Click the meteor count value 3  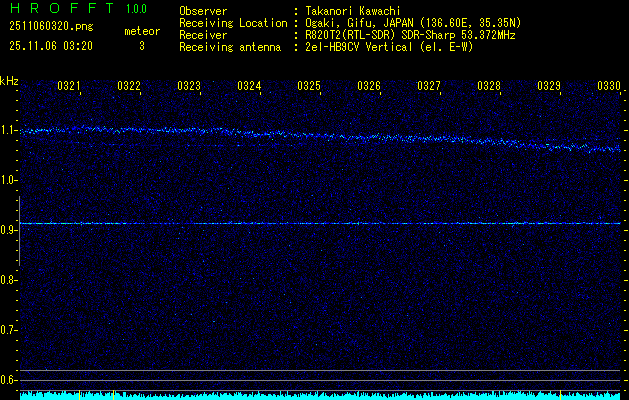[141, 45]
